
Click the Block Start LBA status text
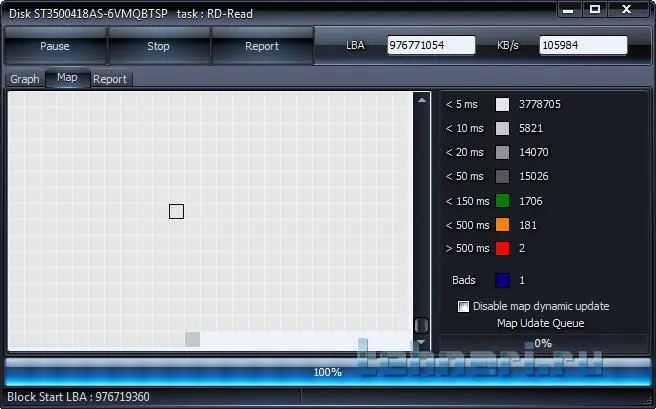(78, 397)
